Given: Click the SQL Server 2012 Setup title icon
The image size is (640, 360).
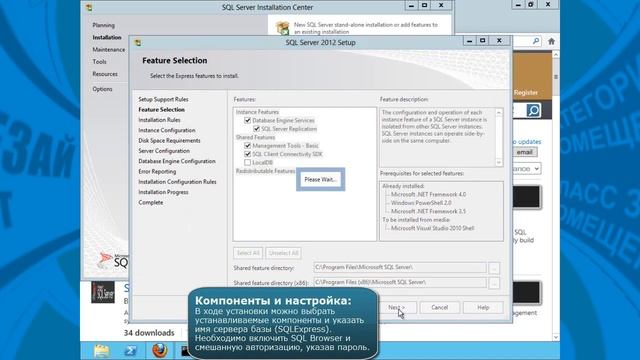Looking at the screenshot, I should click(x=138, y=42).
